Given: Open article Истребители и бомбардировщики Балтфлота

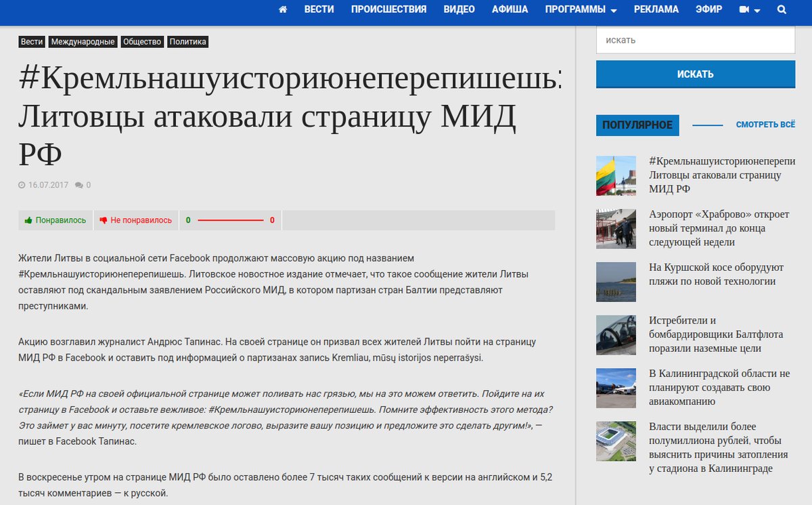Looking at the screenshot, I should [717, 334].
